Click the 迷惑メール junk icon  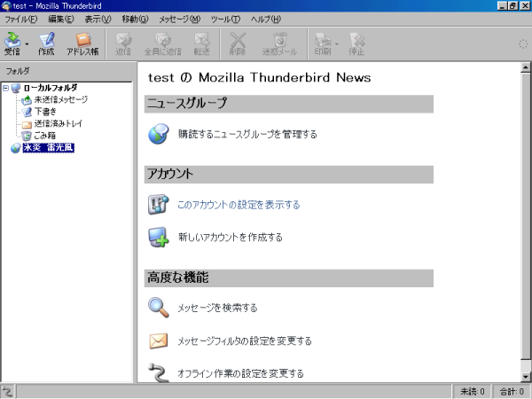pos(279,43)
